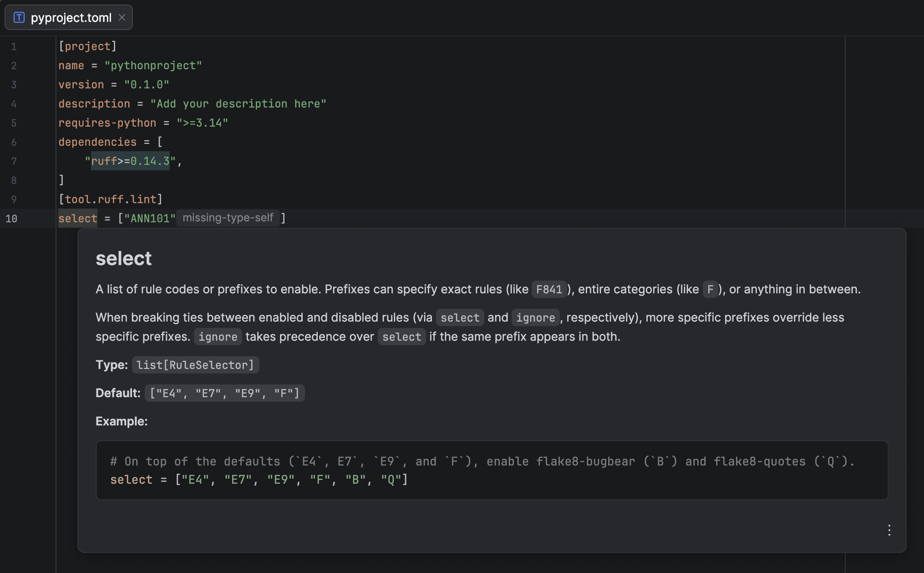The width and height of the screenshot is (924, 573).
Task: Click the ignore code chip in the popup description
Action: (x=535, y=317)
